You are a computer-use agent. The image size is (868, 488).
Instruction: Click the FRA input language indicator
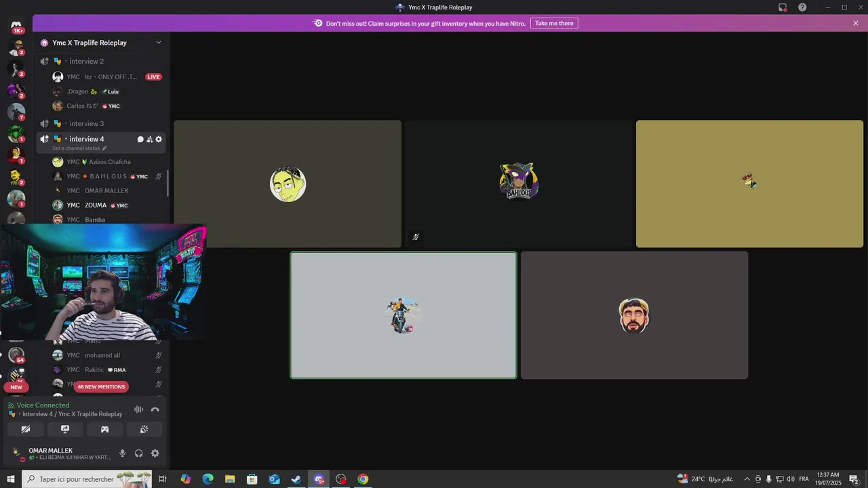tap(804, 479)
